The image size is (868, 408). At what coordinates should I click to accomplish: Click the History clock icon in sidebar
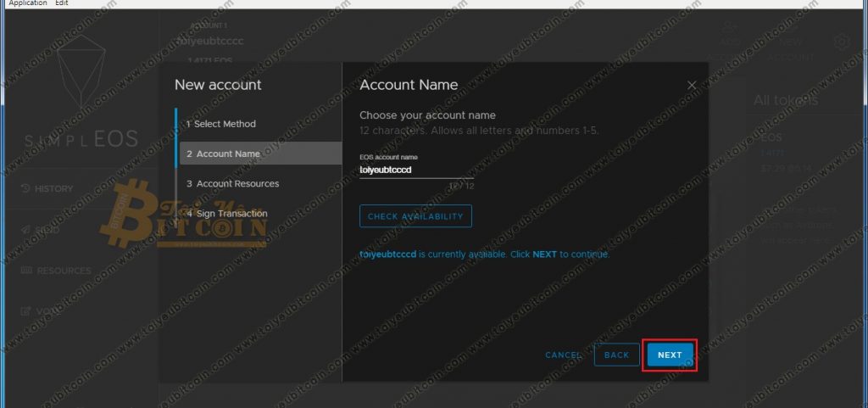[x=25, y=188]
